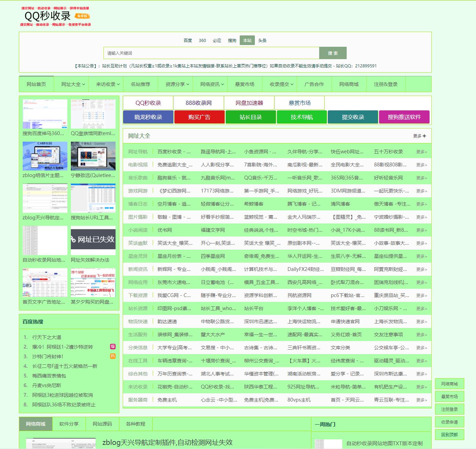
Task: Select 必应 search engine option
Action: (217, 40)
